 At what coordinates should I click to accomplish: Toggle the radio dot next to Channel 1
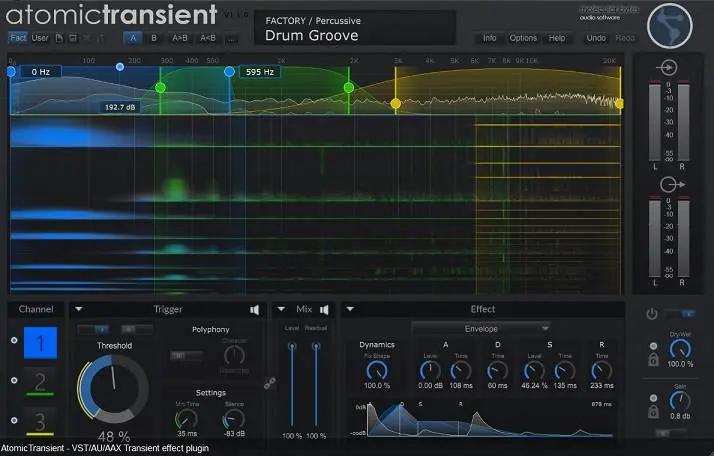tap(14, 340)
